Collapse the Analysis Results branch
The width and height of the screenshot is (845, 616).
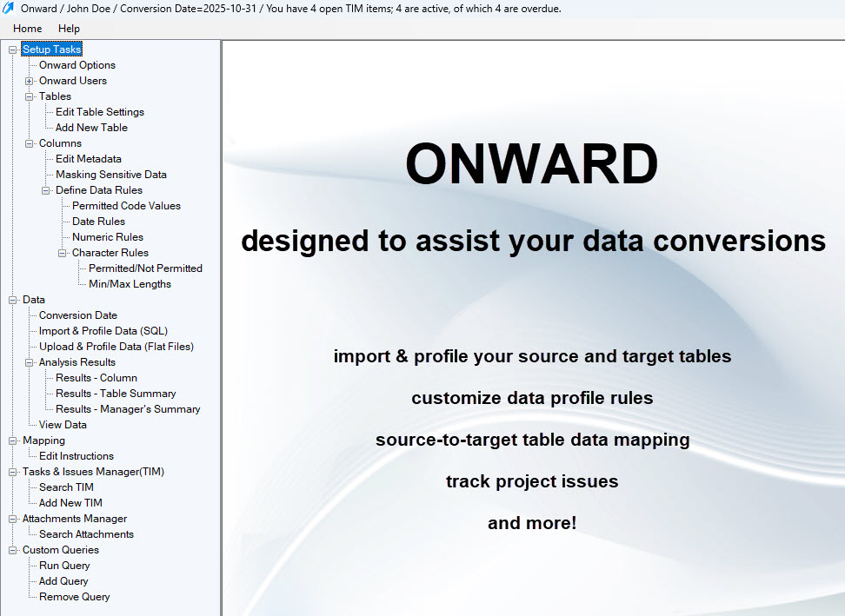coord(30,362)
